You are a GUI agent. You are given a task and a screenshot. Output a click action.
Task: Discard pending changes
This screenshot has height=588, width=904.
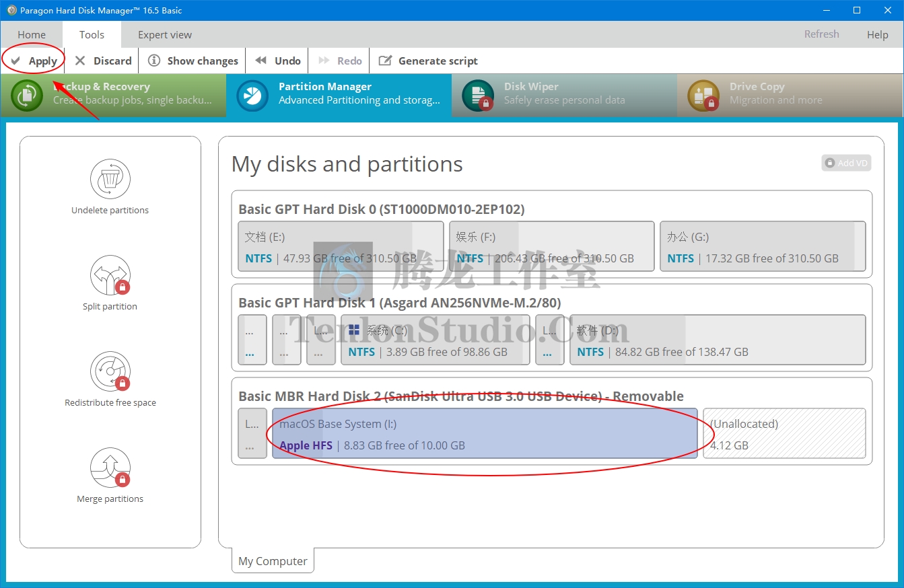click(103, 61)
